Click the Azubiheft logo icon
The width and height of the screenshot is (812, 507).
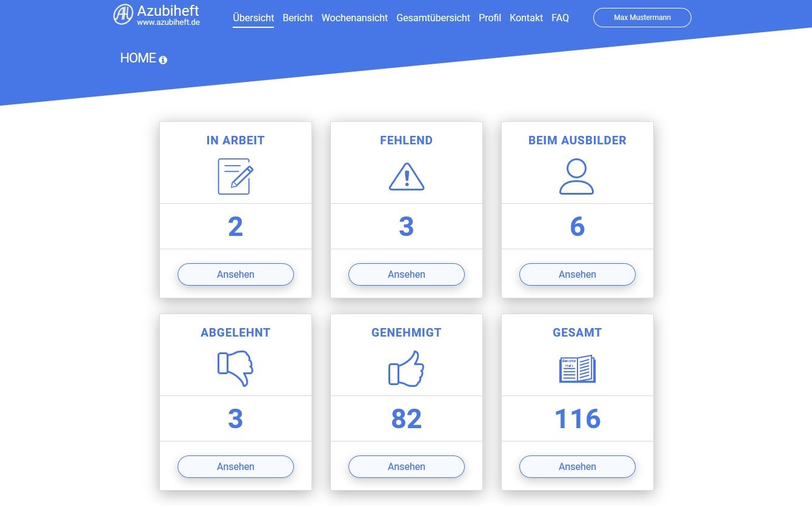pos(123,15)
